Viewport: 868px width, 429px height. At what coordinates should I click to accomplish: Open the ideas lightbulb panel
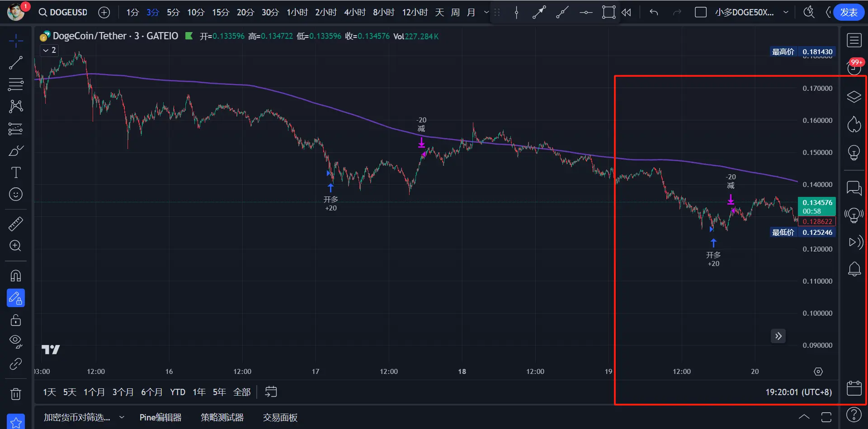[x=854, y=152]
